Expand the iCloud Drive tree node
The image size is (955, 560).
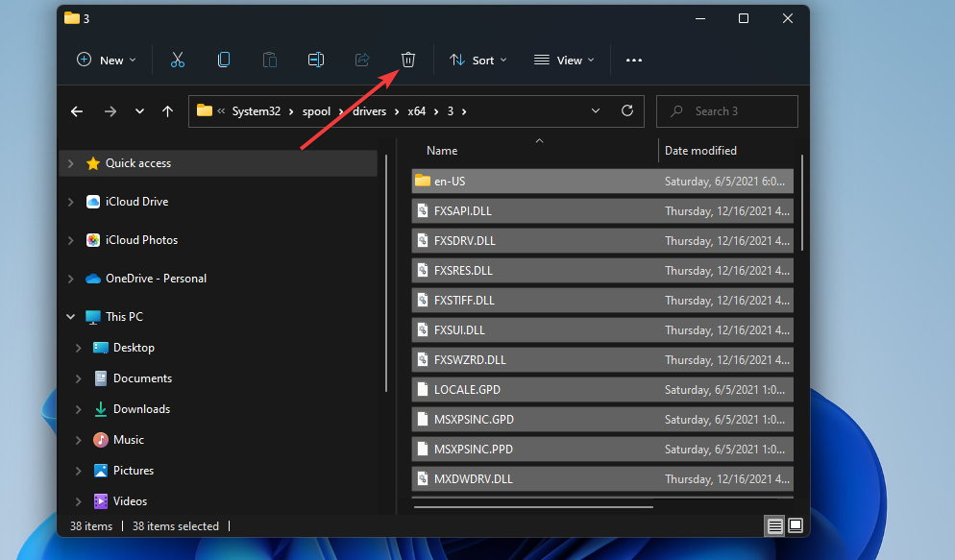70,202
